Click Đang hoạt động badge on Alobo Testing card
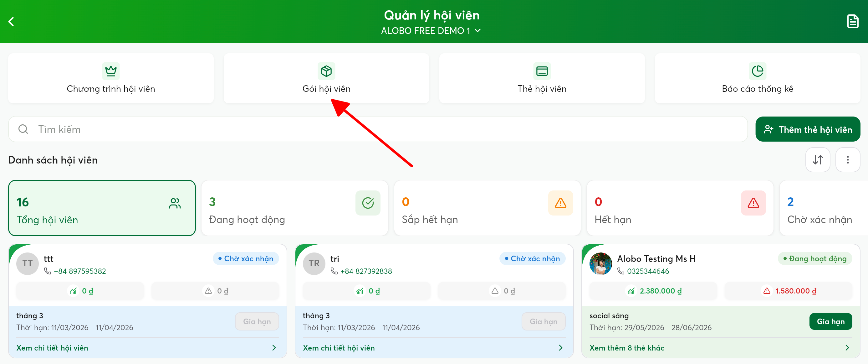The image size is (868, 364). click(x=815, y=258)
